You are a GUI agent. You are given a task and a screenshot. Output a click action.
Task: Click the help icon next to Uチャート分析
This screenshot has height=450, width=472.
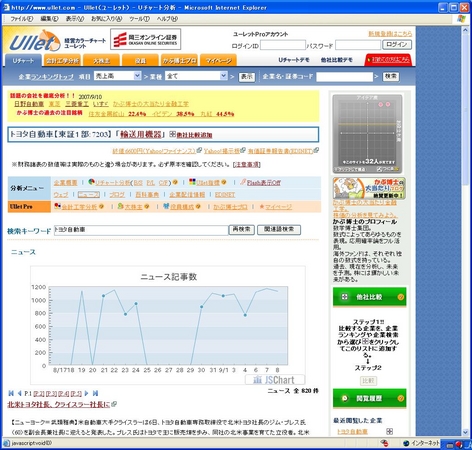[175, 182]
